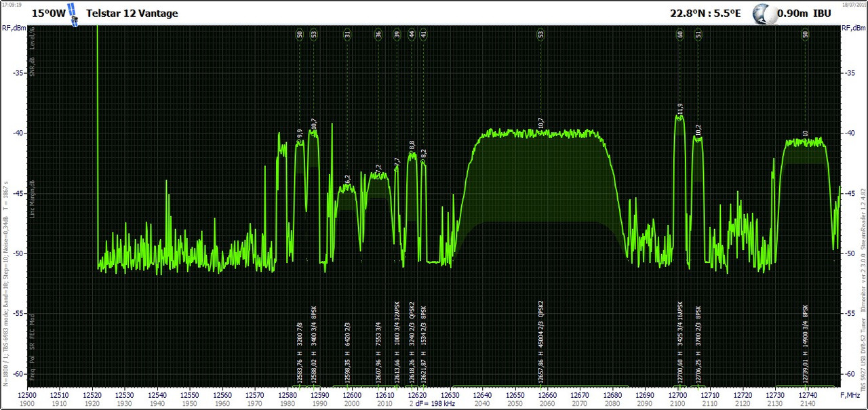Viewport: 868px width, 410px height.
Task: Click the satellite dish icon next to 0.90m IBU
Action: coord(764,14)
